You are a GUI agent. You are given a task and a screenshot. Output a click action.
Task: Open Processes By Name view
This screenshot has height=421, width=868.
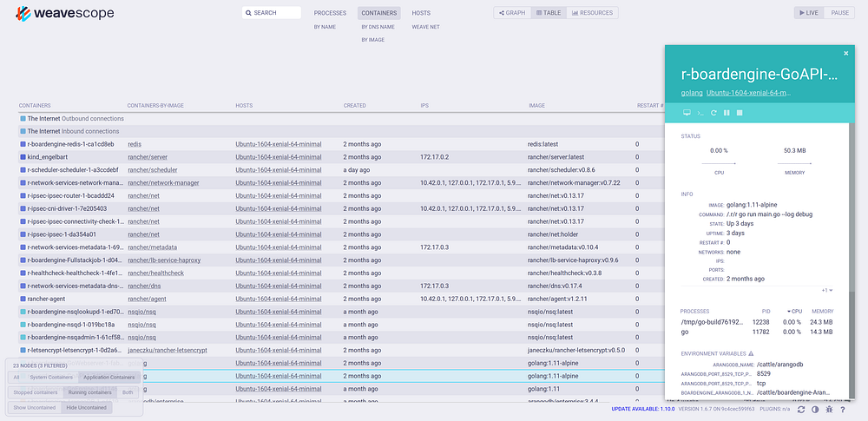tap(325, 27)
